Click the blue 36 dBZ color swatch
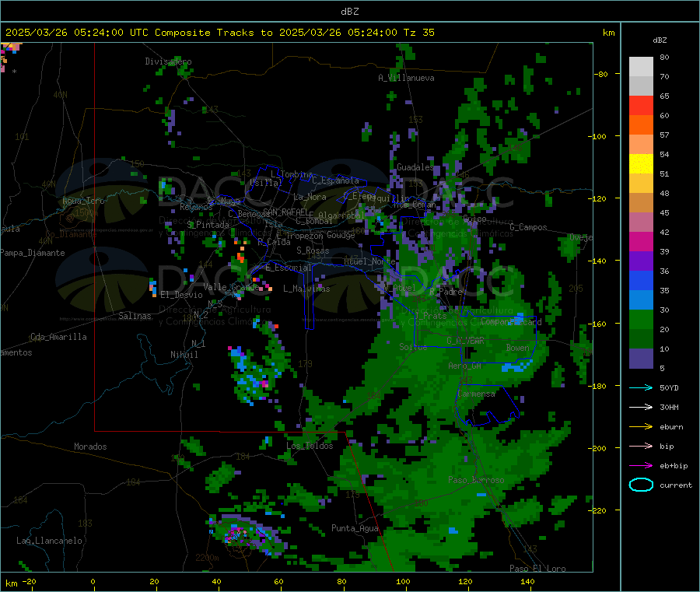 641,280
